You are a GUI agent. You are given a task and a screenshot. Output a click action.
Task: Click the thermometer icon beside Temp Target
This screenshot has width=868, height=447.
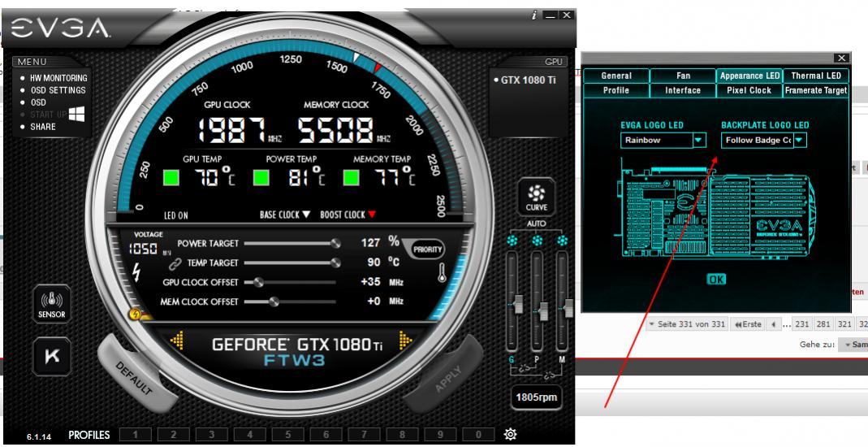pos(443,273)
